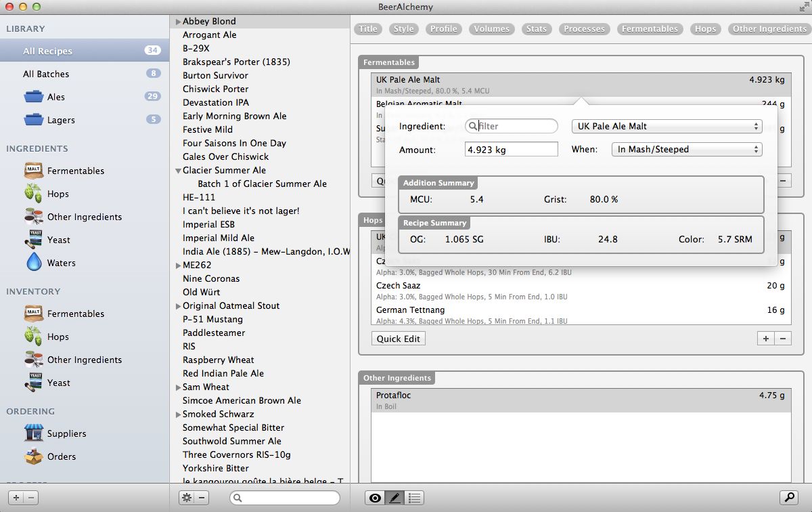The width and height of the screenshot is (812, 512).
Task: Click the Amount field showing 4.923 kg
Action: pyautogui.click(x=511, y=150)
